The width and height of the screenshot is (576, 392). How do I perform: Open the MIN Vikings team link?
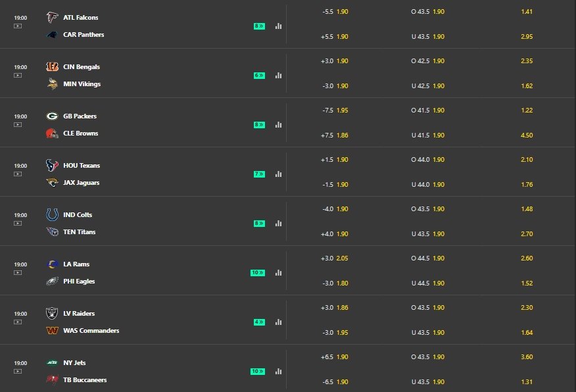82,84
